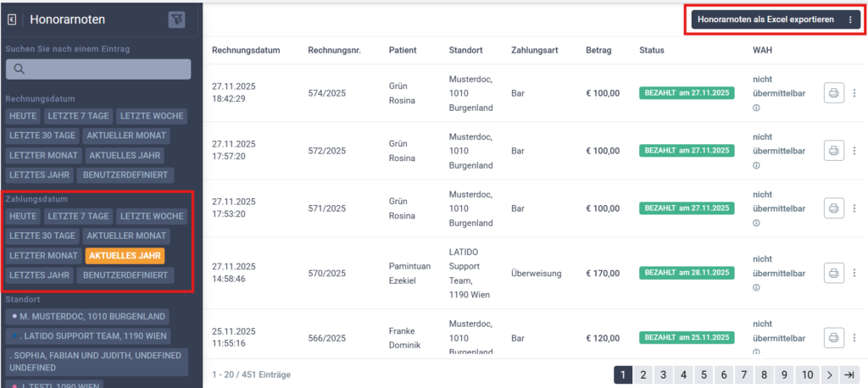Click Honorarnoten als Excel exportieren button
The image size is (868, 388).
765,19
